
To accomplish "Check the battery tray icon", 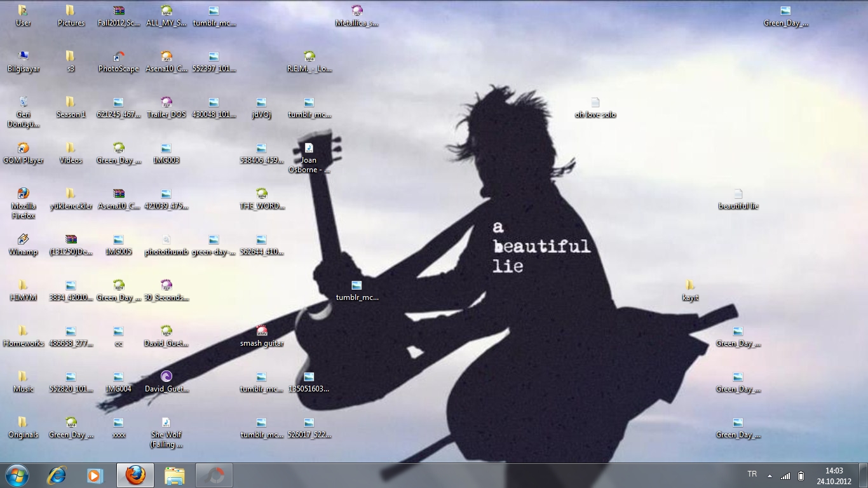I will point(801,476).
